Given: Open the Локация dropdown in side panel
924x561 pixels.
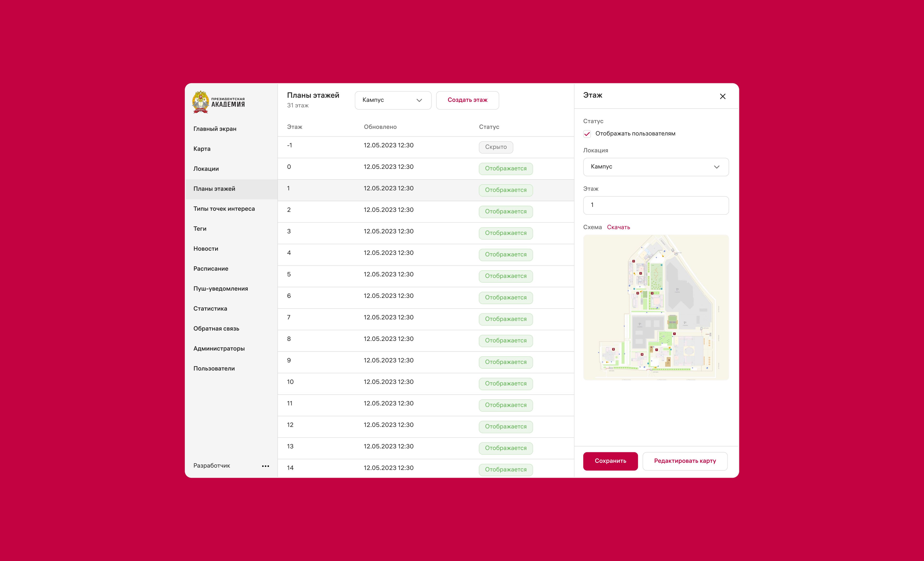Looking at the screenshot, I should point(651,167).
